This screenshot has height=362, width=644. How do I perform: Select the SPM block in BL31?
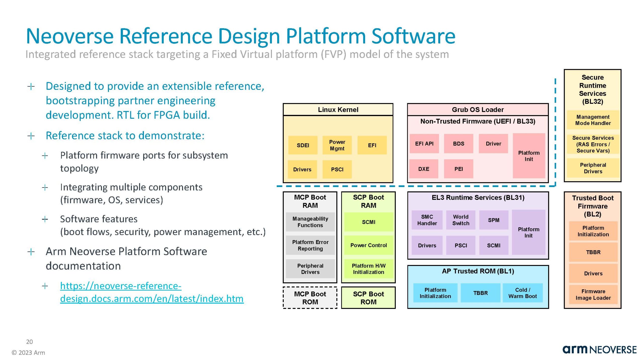pyautogui.click(x=493, y=220)
